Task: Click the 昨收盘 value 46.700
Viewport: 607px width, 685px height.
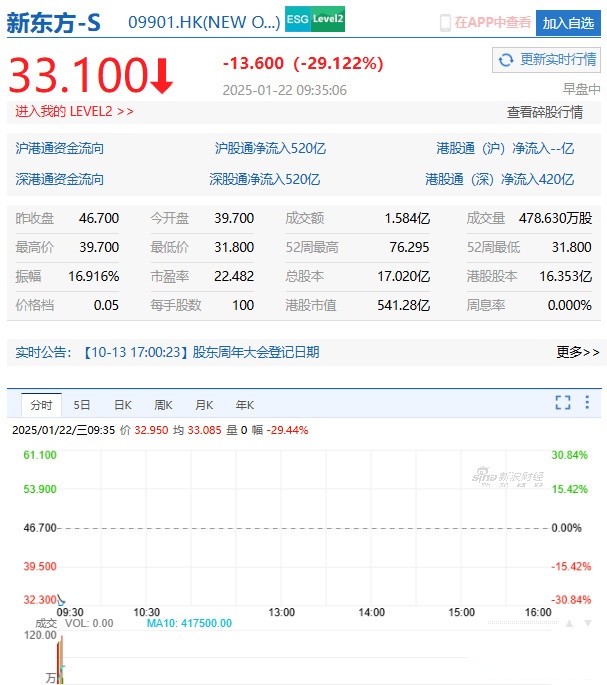Action: pyautogui.click(x=99, y=218)
